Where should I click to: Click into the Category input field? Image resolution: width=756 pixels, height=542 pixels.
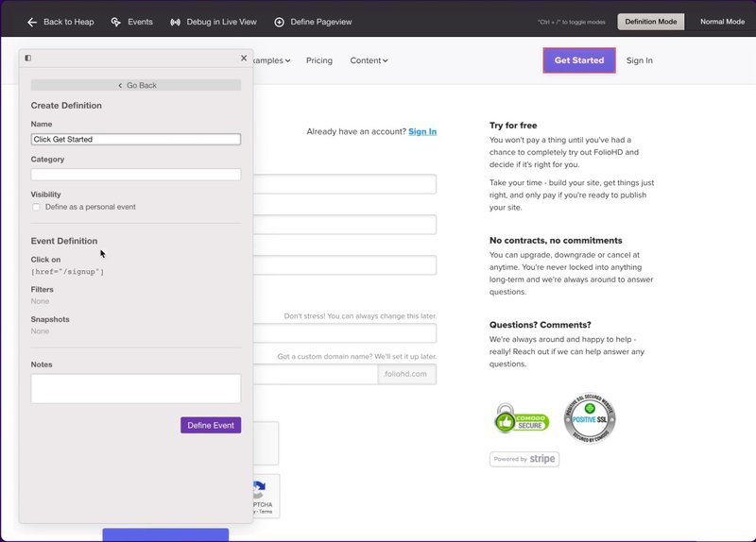pos(136,175)
